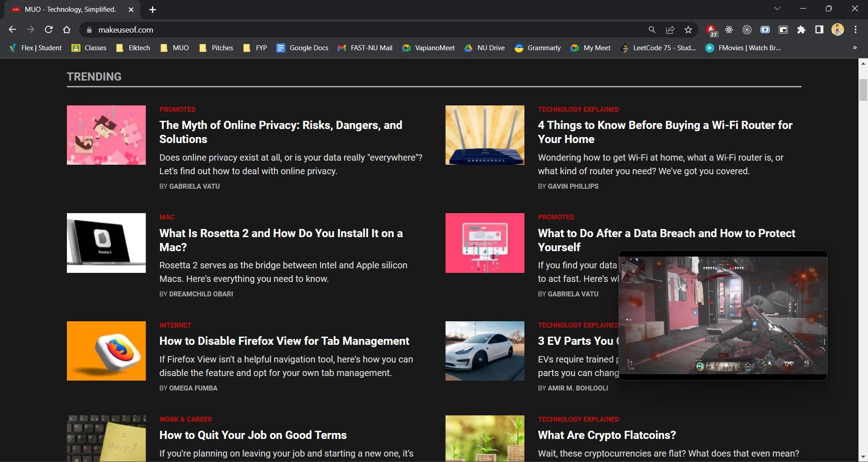Viewport: 868px width, 462px height.
Task: Open the MUO bookmark folder
Action: click(x=175, y=48)
